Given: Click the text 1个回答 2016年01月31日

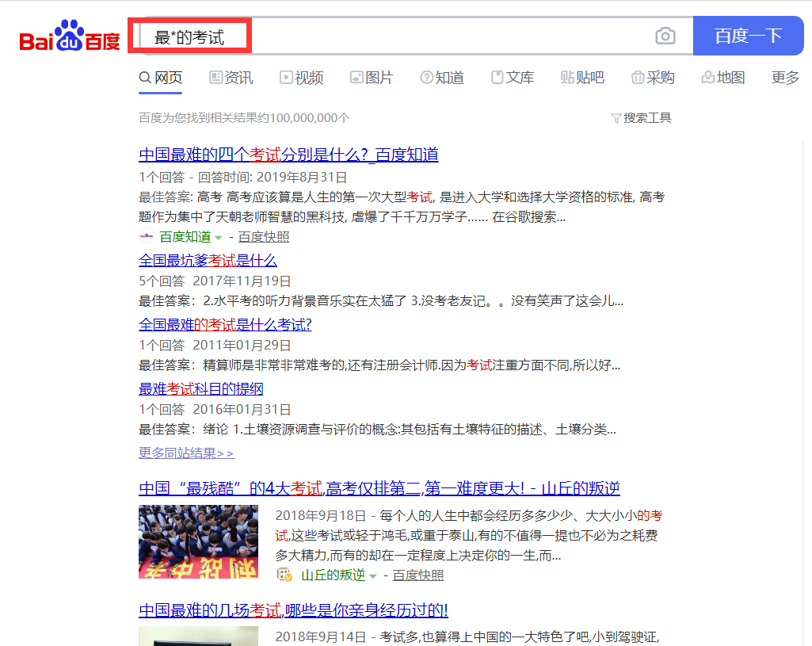Looking at the screenshot, I should coord(215,409).
